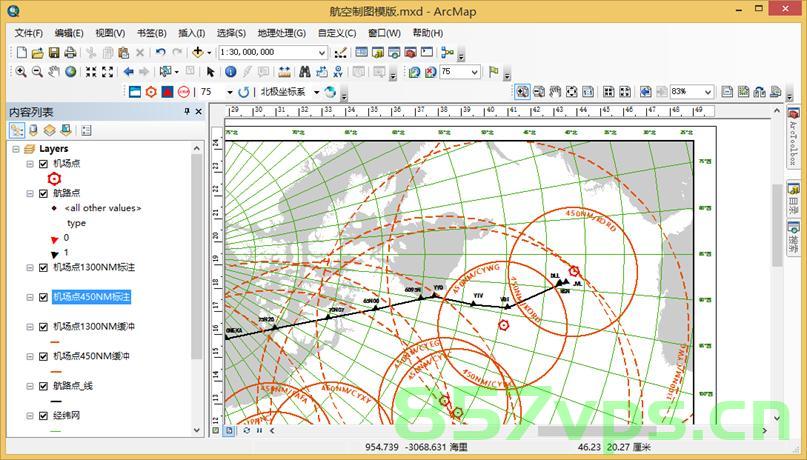
Task: Hide the 航路点_线 layer
Action: pos(43,386)
